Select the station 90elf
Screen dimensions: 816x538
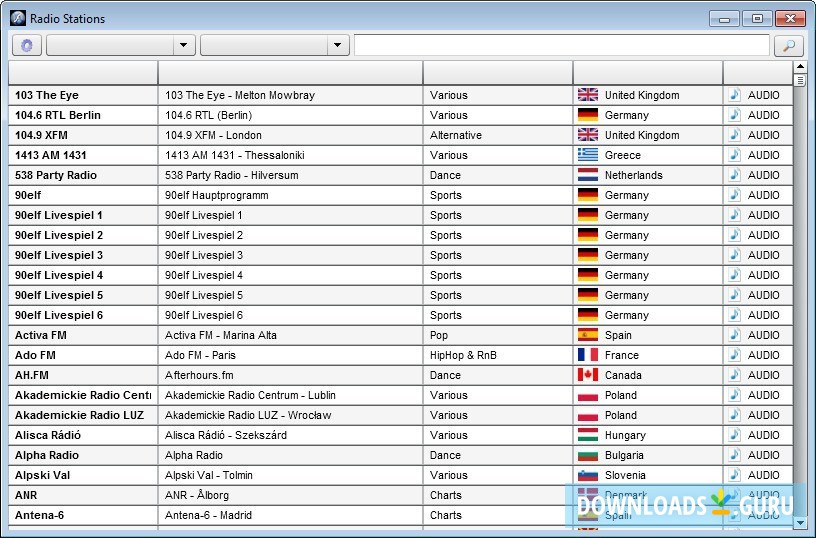[28, 195]
